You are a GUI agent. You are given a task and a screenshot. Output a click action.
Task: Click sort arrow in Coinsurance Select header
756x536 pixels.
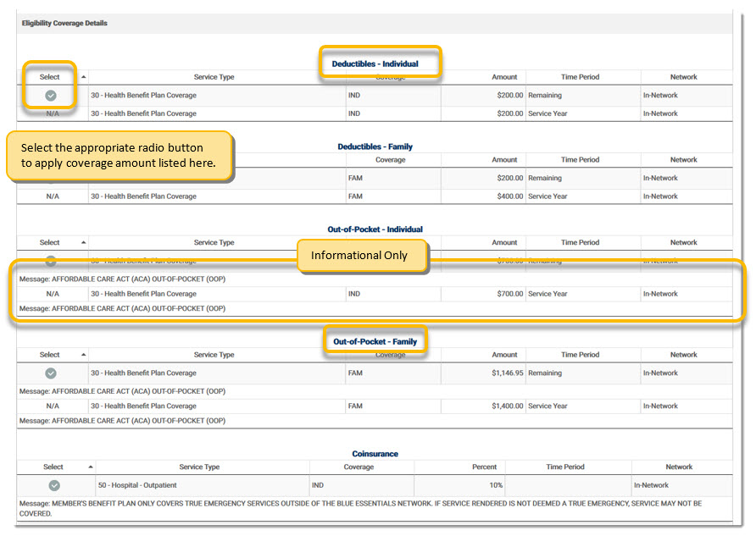(91, 467)
